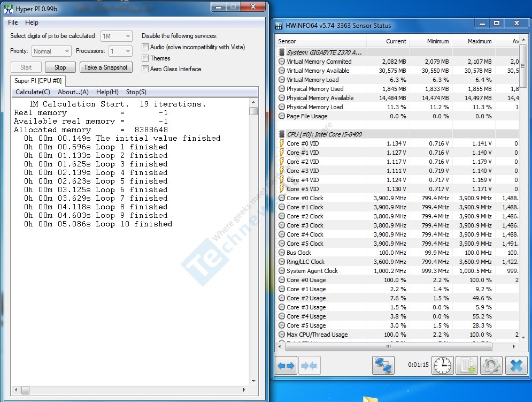Click Virtual Memory Commited sensor icon
The image size is (532, 402).
282,62
